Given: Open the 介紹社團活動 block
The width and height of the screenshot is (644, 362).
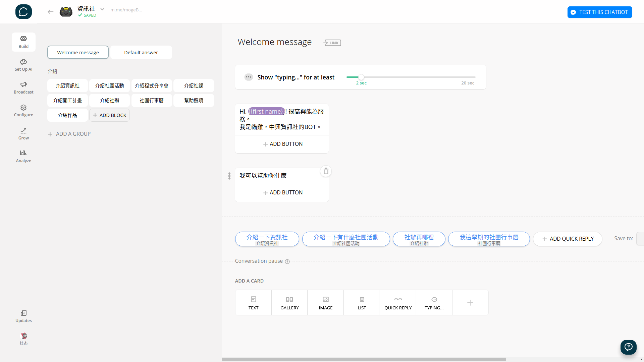Looking at the screenshot, I should (x=109, y=86).
